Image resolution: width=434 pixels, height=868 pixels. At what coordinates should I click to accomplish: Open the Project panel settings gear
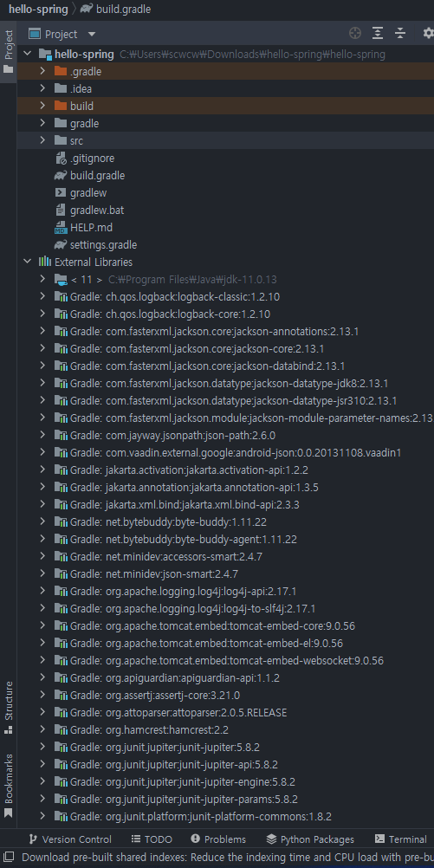(x=428, y=34)
